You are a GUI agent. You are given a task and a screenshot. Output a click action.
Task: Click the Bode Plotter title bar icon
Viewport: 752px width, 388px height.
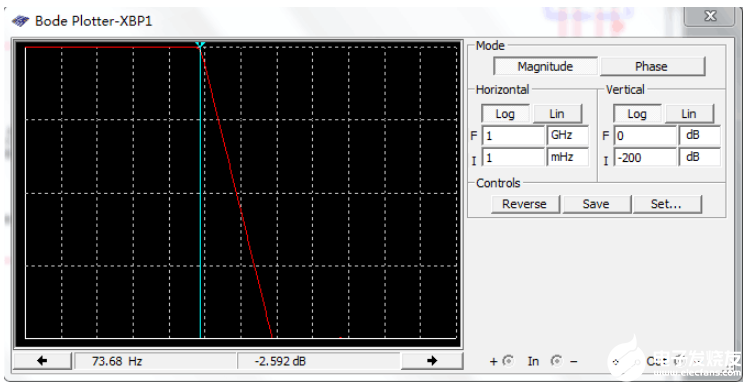(20, 21)
